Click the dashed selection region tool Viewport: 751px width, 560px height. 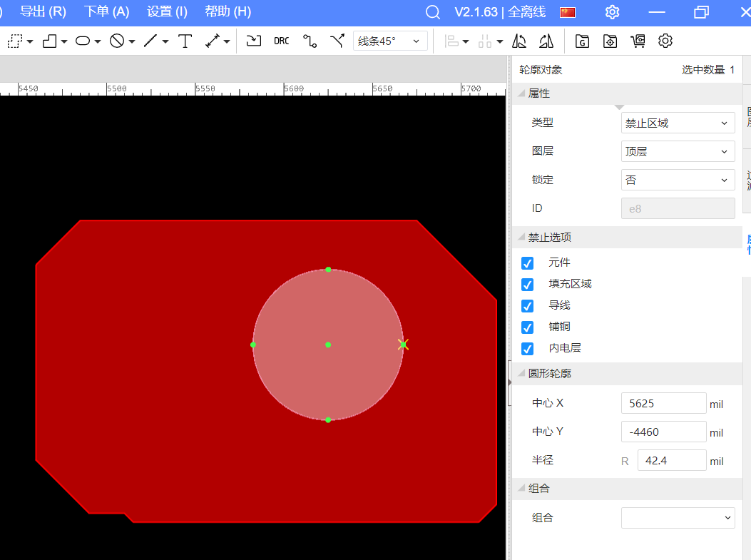pyautogui.click(x=16, y=41)
